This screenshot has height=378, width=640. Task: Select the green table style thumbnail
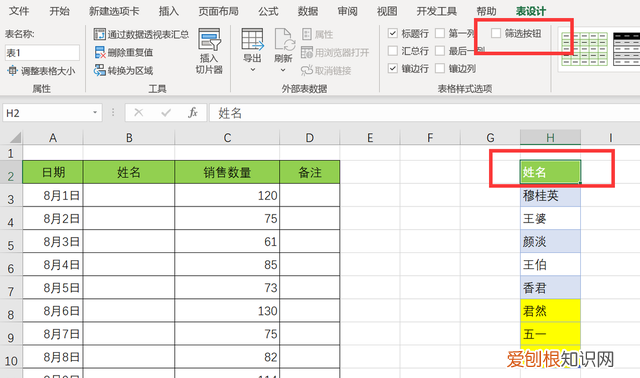(x=584, y=49)
